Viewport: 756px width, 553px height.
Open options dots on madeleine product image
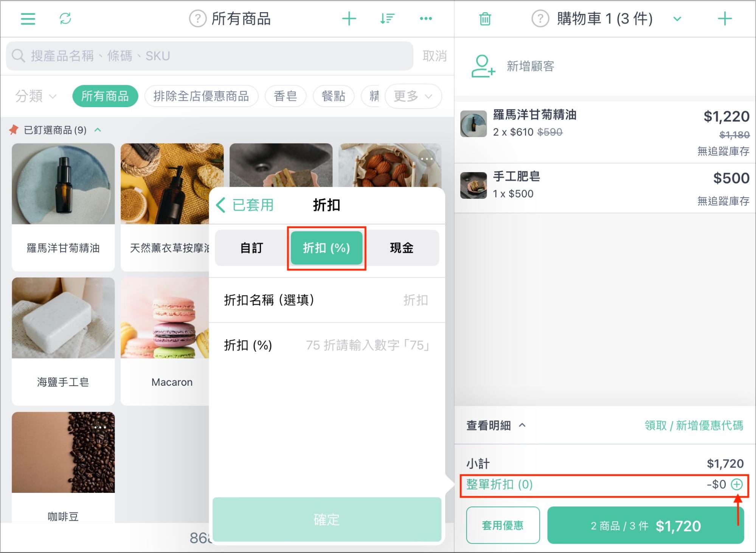(427, 159)
